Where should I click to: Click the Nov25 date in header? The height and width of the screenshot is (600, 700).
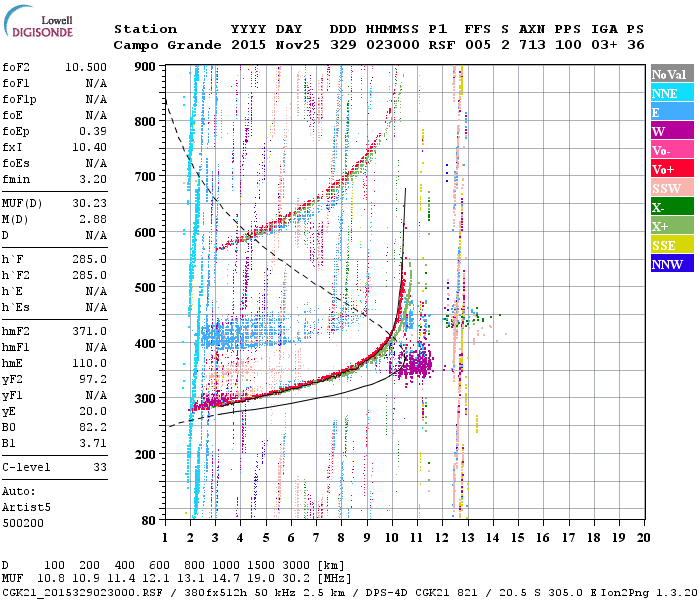(x=297, y=45)
